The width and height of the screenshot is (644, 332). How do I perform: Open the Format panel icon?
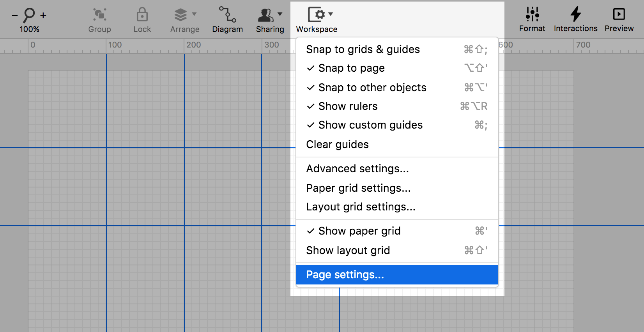(x=532, y=14)
